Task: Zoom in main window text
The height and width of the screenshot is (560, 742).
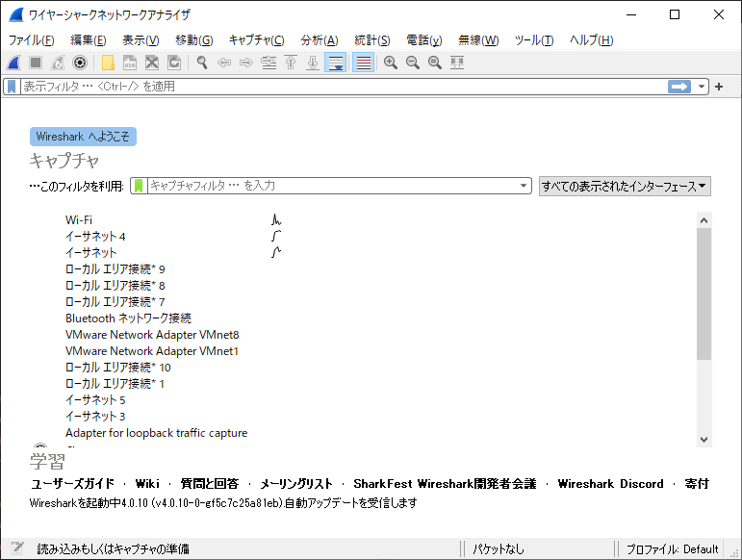Action: (391, 63)
